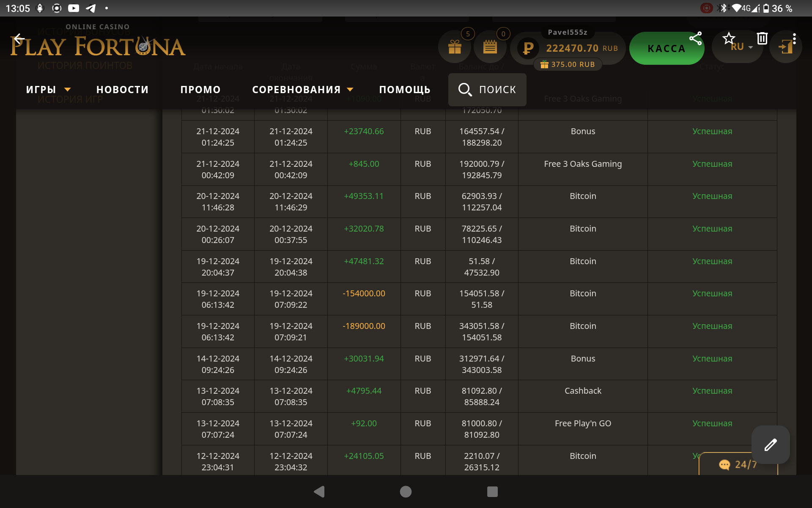Expand the ИГРЫ dropdown menu

click(x=48, y=90)
